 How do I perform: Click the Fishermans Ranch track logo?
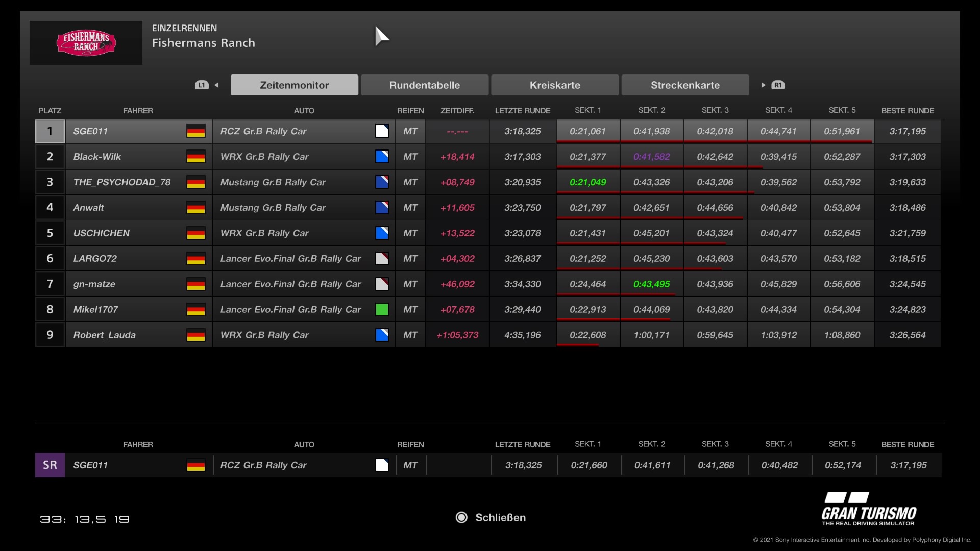coord(86,43)
